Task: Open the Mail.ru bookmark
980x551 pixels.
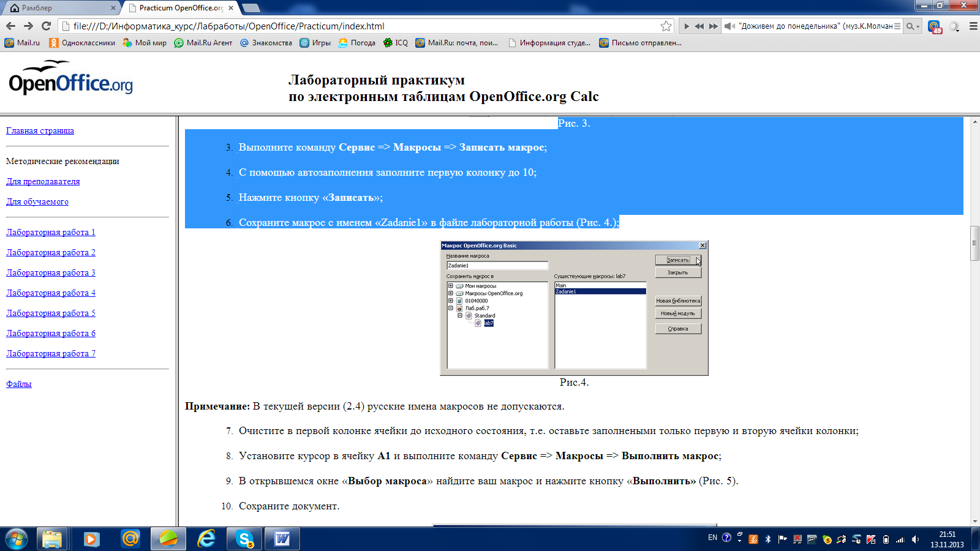Action: [22, 43]
